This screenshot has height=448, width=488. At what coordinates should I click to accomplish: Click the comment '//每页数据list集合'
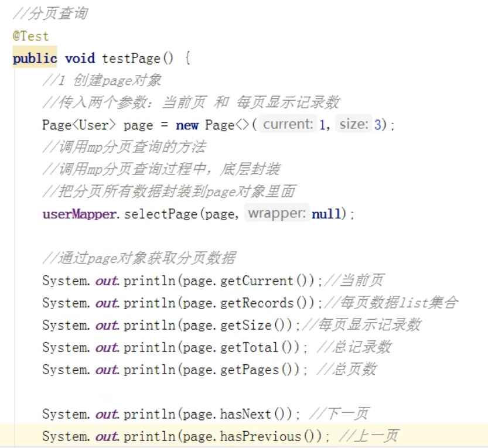(391, 303)
